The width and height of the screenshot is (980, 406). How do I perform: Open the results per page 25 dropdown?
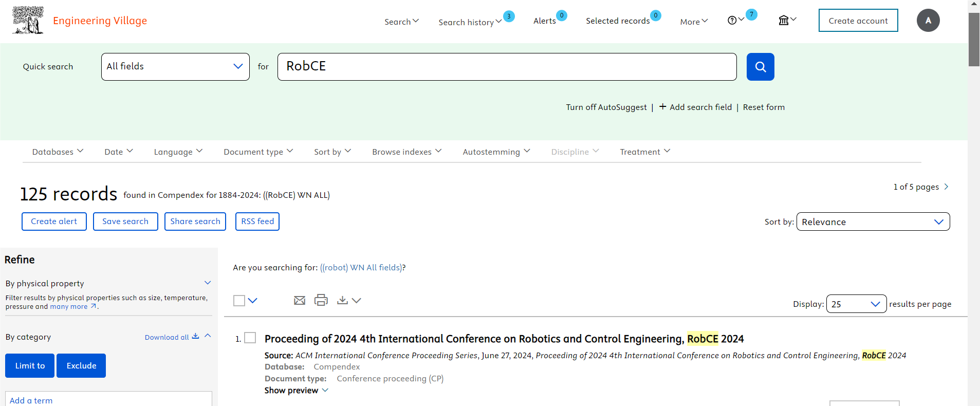pyautogui.click(x=856, y=304)
